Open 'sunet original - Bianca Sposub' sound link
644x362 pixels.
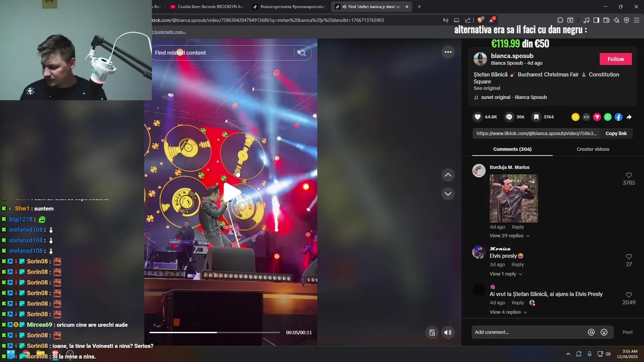(x=514, y=97)
